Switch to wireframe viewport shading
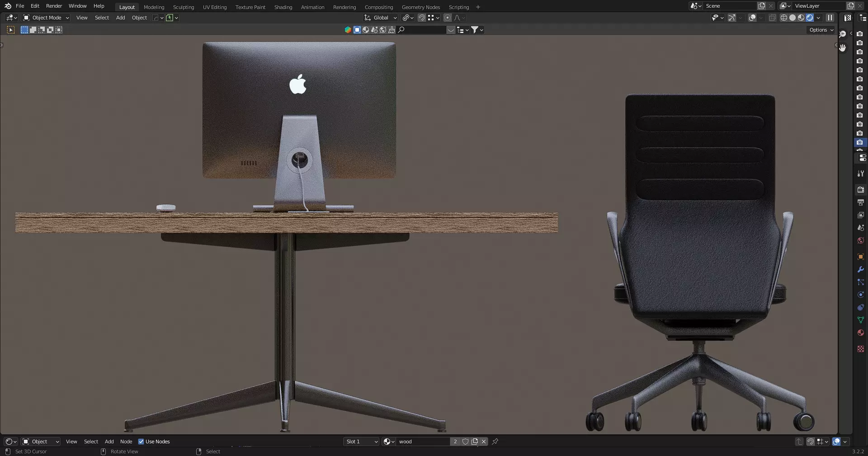The height and width of the screenshot is (456, 868). 784,18
